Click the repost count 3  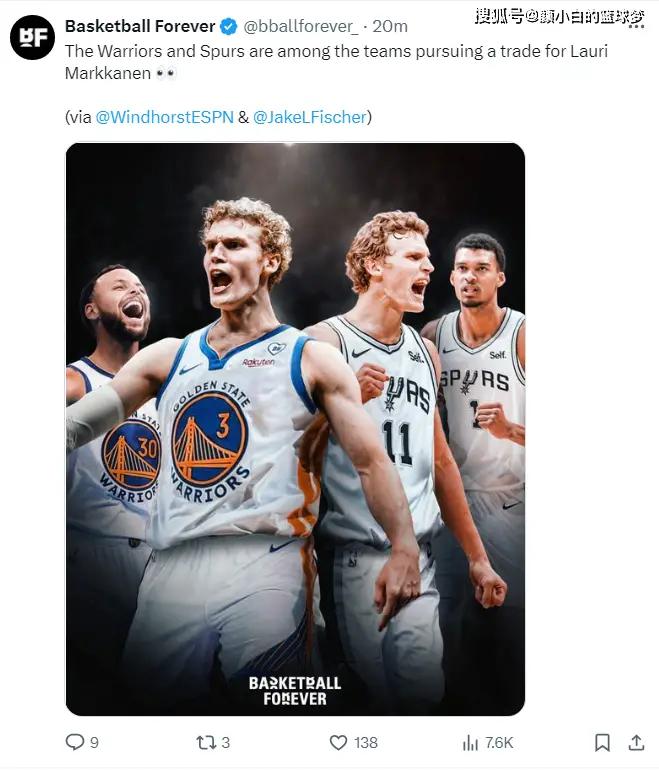pyautogui.click(x=225, y=742)
